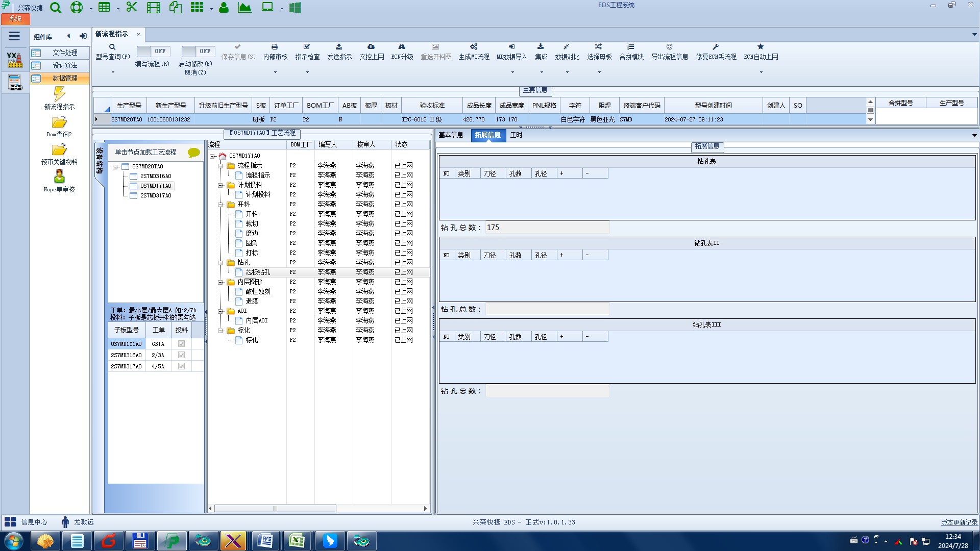
Task: Click the scissors tool icon
Action: (132, 7)
